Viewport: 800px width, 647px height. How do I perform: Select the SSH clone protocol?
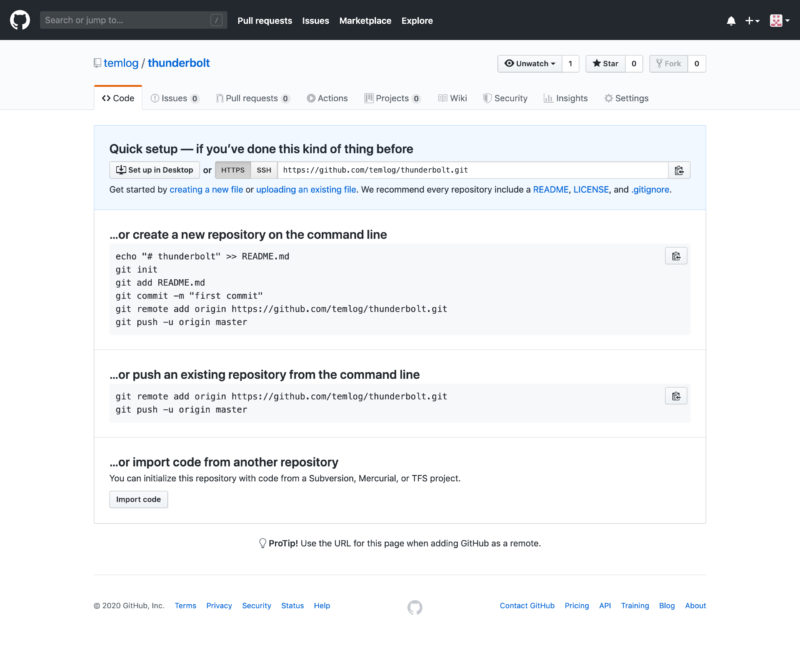[x=264, y=170]
